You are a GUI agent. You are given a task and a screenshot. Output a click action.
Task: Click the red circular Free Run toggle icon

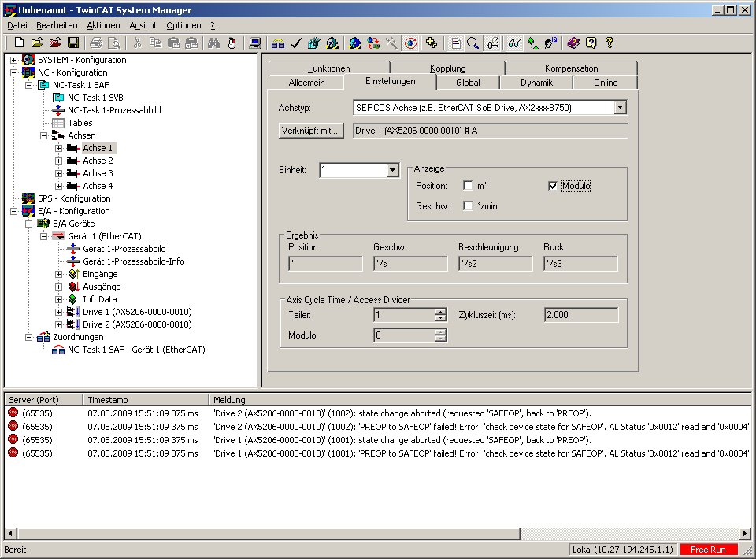(410, 43)
